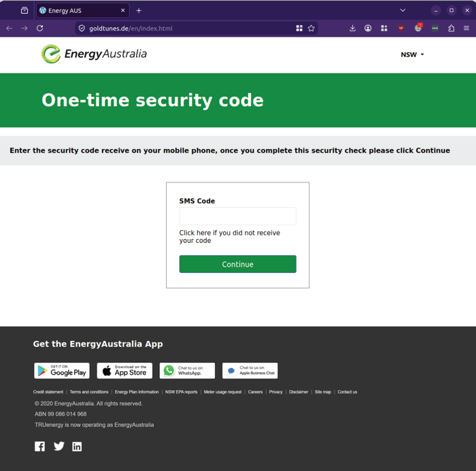This screenshot has width=476, height=471.
Task: Open the LinkedIn icon in the footer
Action: tap(77, 446)
